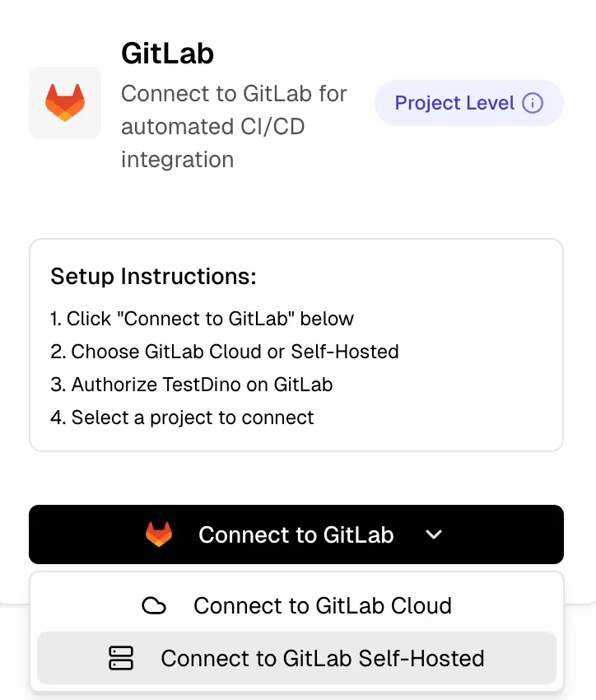The height and width of the screenshot is (700, 596).
Task: Click the large GitLab logo thumbnail at top
Action: click(64, 102)
